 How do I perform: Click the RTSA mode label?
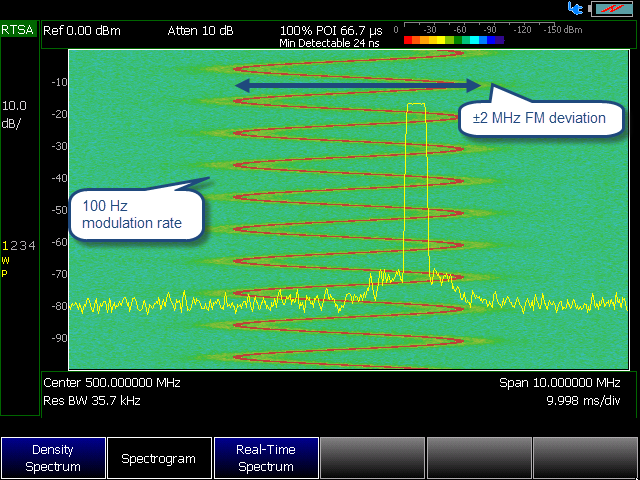pyautogui.click(x=17, y=30)
